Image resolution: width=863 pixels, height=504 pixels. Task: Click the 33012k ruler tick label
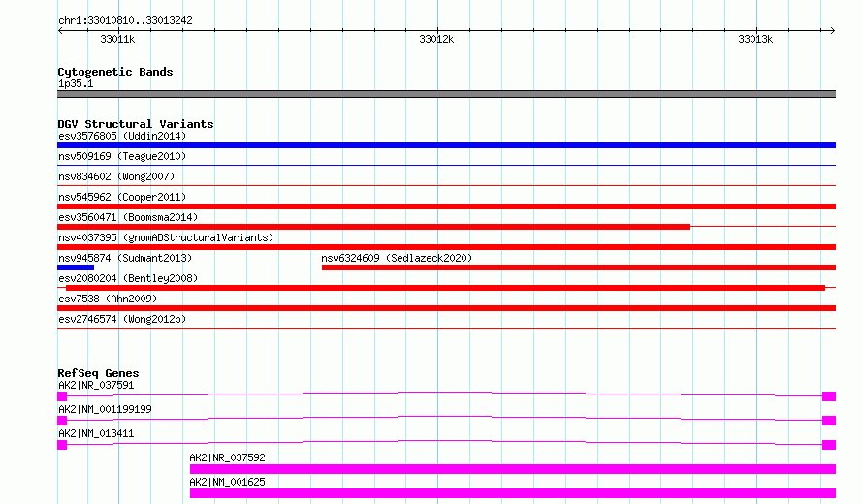[x=436, y=39]
